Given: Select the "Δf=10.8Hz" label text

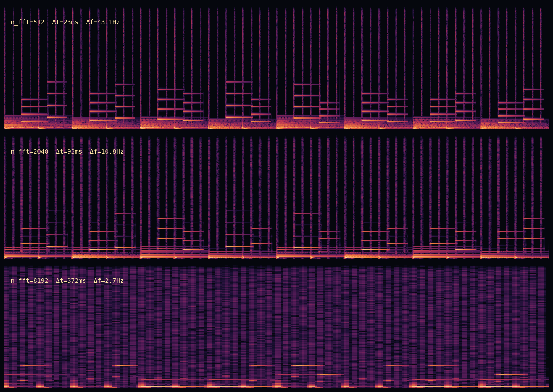Looking at the screenshot, I should [107, 152].
